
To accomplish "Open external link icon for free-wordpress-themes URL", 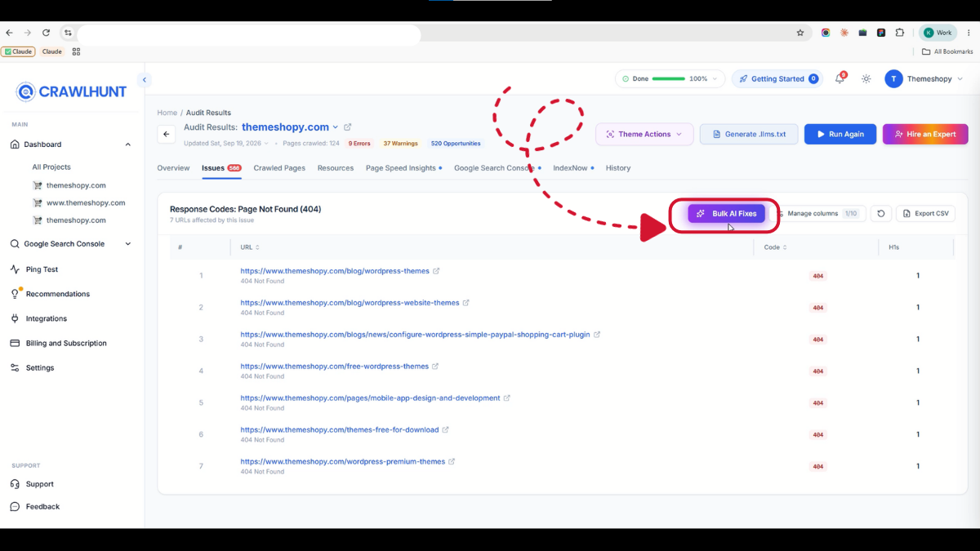I will tap(435, 367).
